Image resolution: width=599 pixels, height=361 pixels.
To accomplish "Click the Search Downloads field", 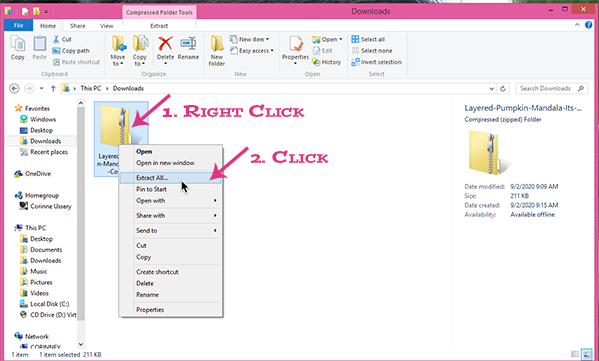I will pos(552,88).
